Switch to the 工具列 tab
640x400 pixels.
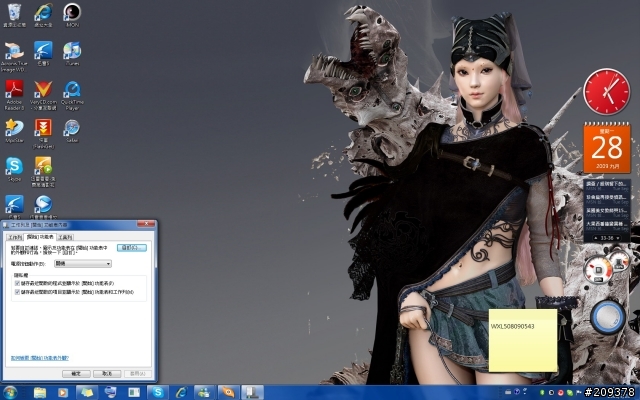click(65, 237)
